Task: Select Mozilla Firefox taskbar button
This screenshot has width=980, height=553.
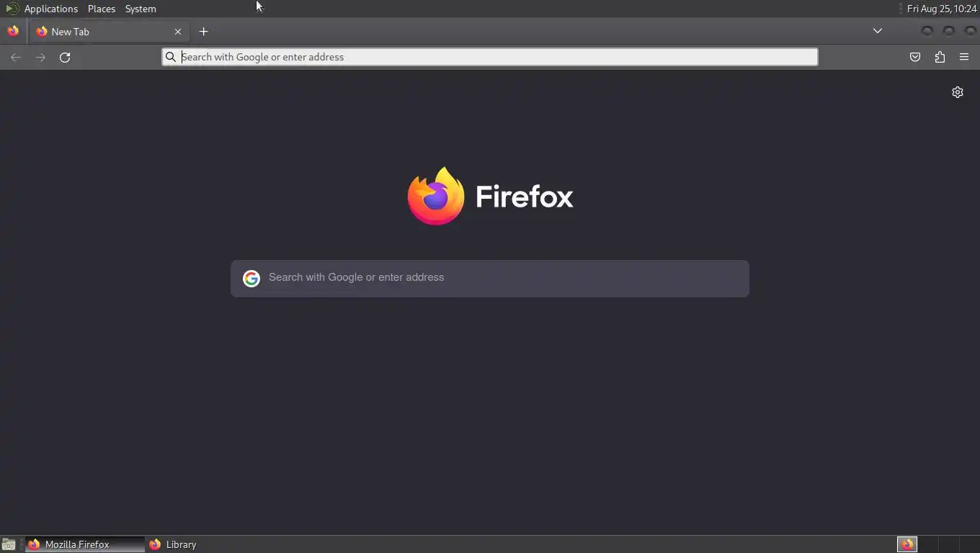Action: pos(85,544)
